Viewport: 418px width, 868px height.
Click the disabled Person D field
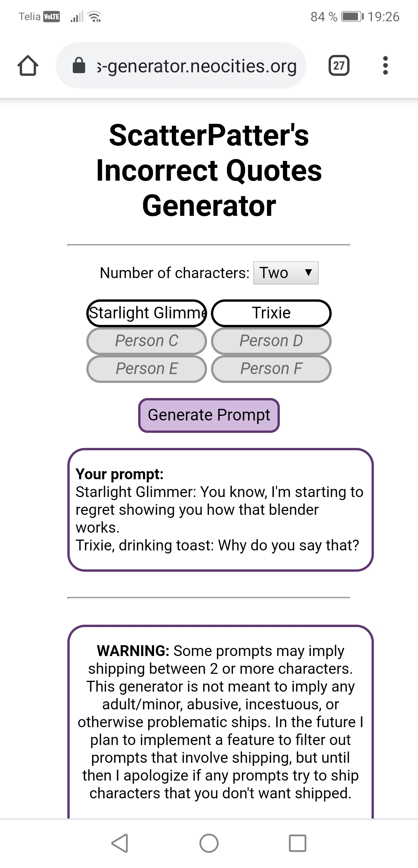coord(271,341)
